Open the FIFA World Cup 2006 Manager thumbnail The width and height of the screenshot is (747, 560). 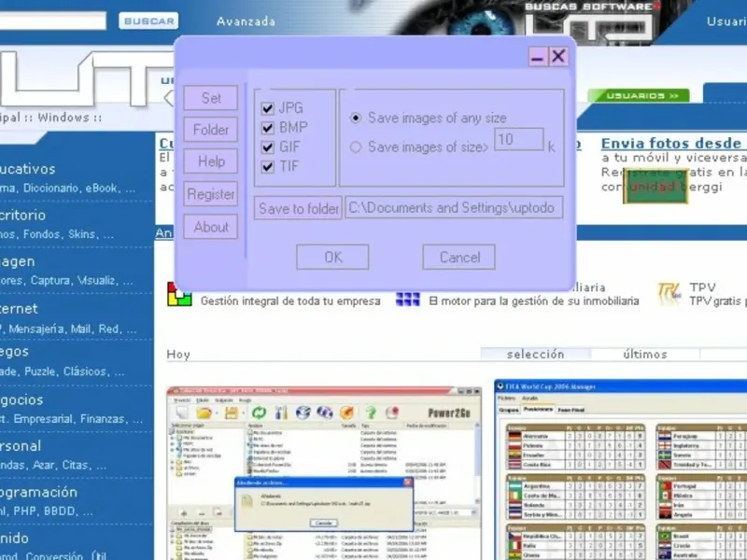[x=621, y=469]
